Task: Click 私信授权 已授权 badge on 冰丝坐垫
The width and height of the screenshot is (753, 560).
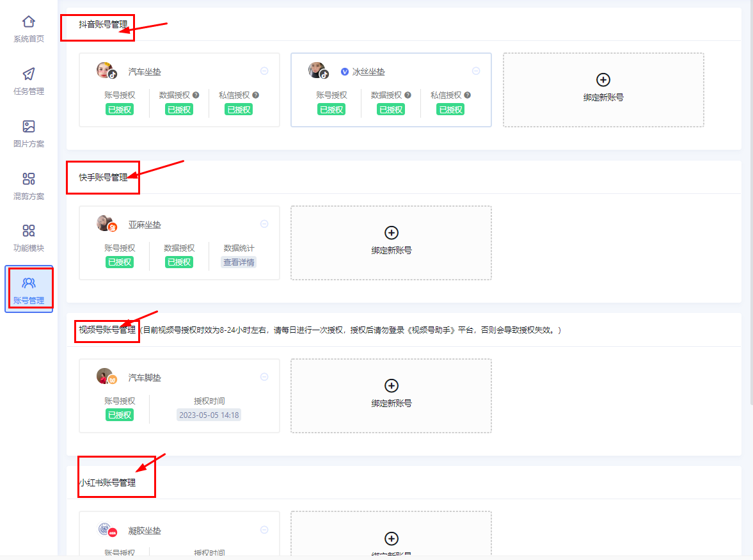Action: pyautogui.click(x=450, y=109)
